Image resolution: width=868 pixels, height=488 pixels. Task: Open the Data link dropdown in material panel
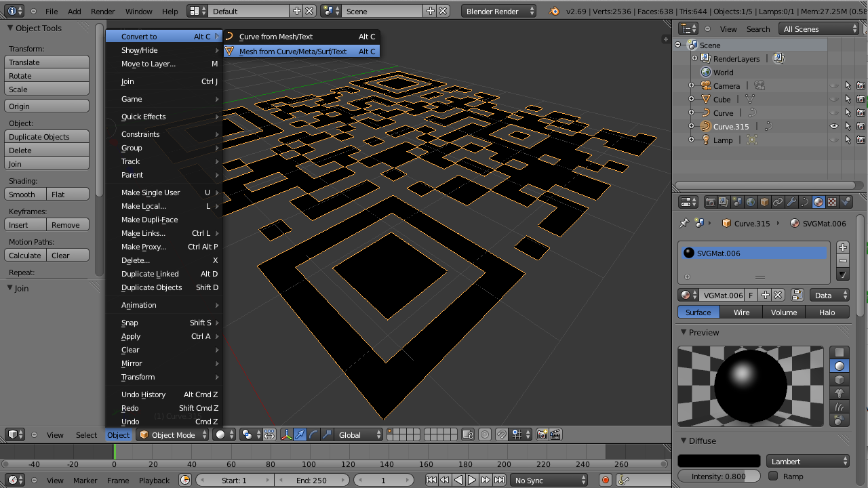coord(829,296)
